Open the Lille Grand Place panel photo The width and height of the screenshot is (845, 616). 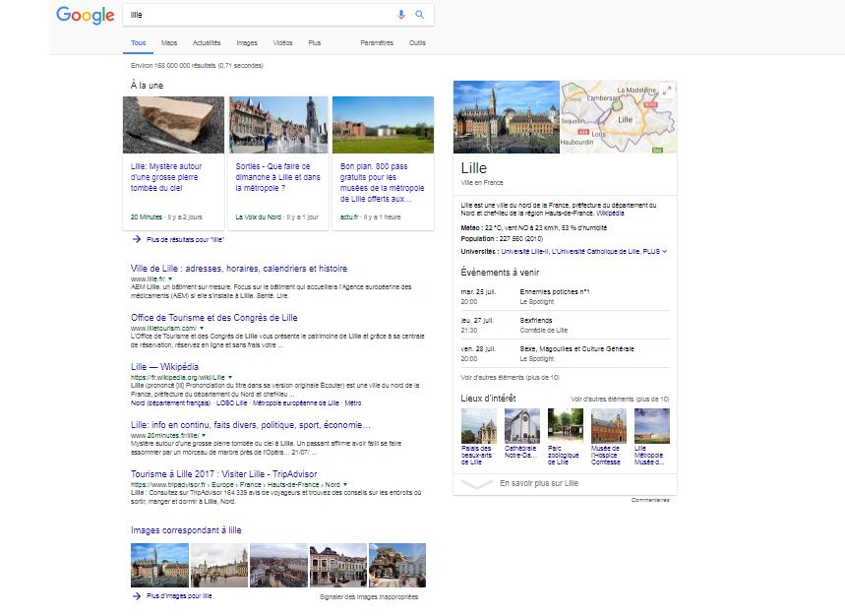(507, 117)
